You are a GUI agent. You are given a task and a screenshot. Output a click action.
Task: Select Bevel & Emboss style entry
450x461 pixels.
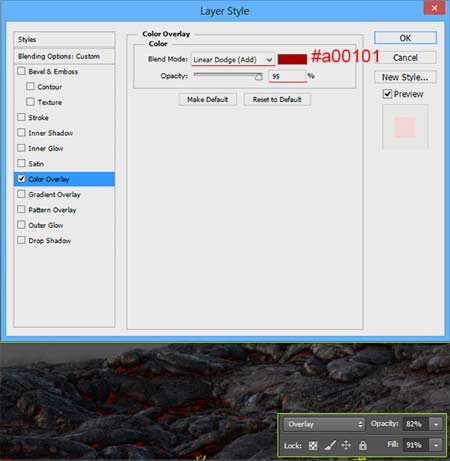coord(53,71)
